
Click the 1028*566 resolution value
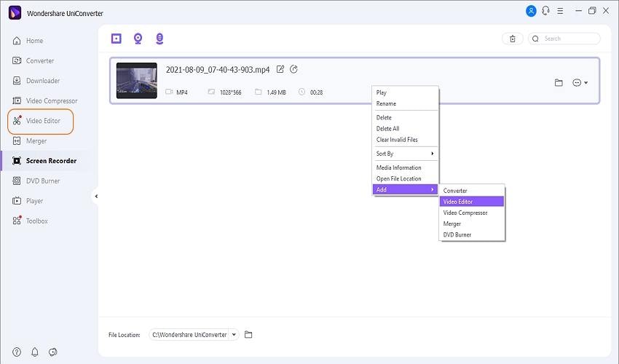tap(231, 92)
